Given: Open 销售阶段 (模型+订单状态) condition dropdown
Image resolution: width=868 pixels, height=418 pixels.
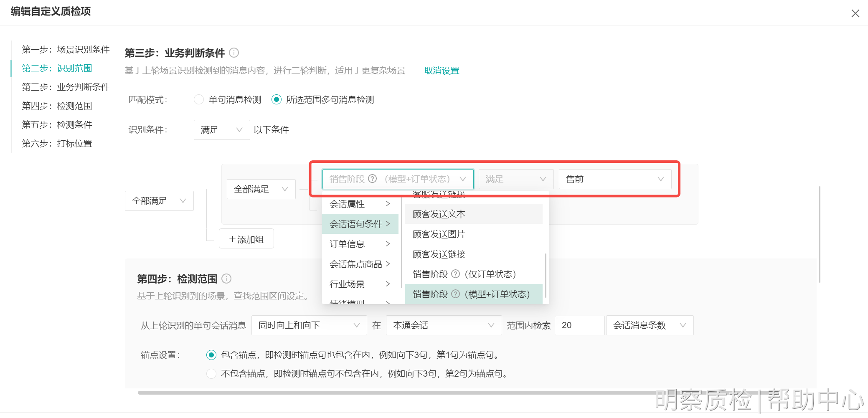Looking at the screenshot, I should click(398, 179).
